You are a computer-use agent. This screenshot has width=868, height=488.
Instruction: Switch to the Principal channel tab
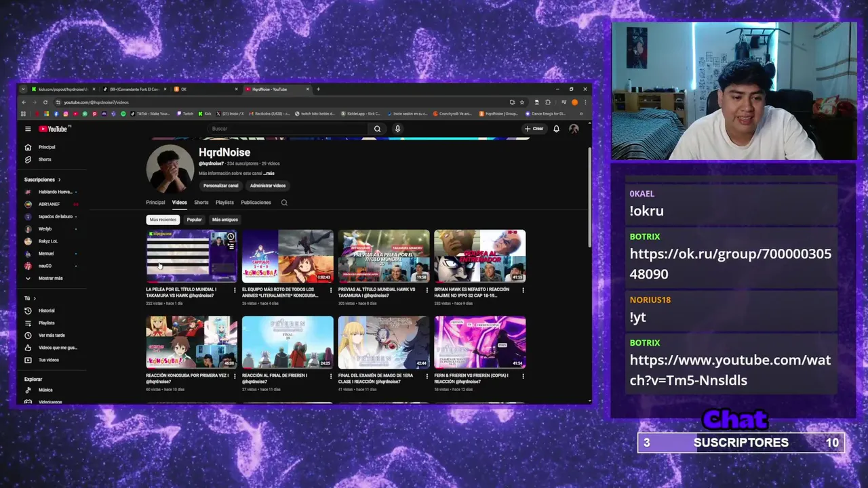click(155, 203)
